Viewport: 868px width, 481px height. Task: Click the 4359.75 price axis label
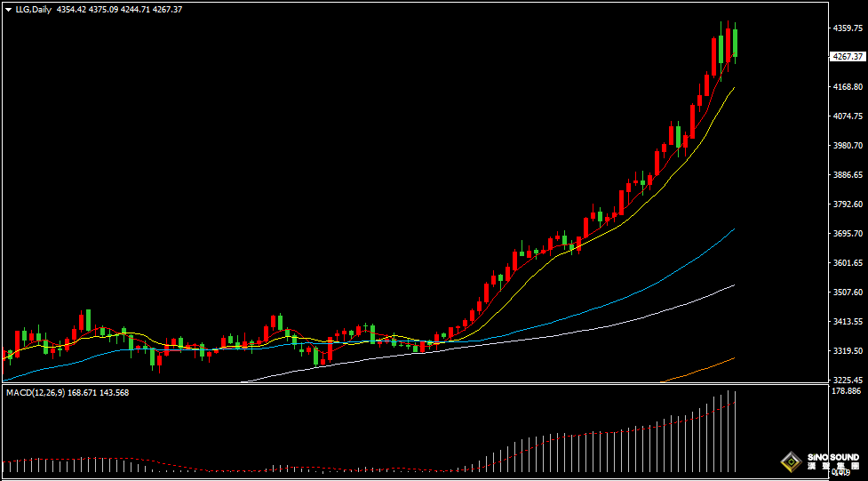[x=847, y=28]
